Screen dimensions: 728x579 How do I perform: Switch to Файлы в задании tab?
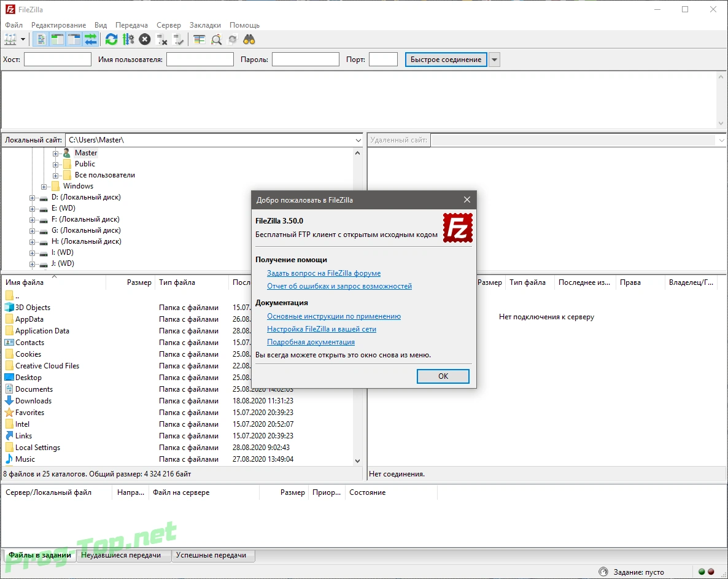click(x=40, y=555)
